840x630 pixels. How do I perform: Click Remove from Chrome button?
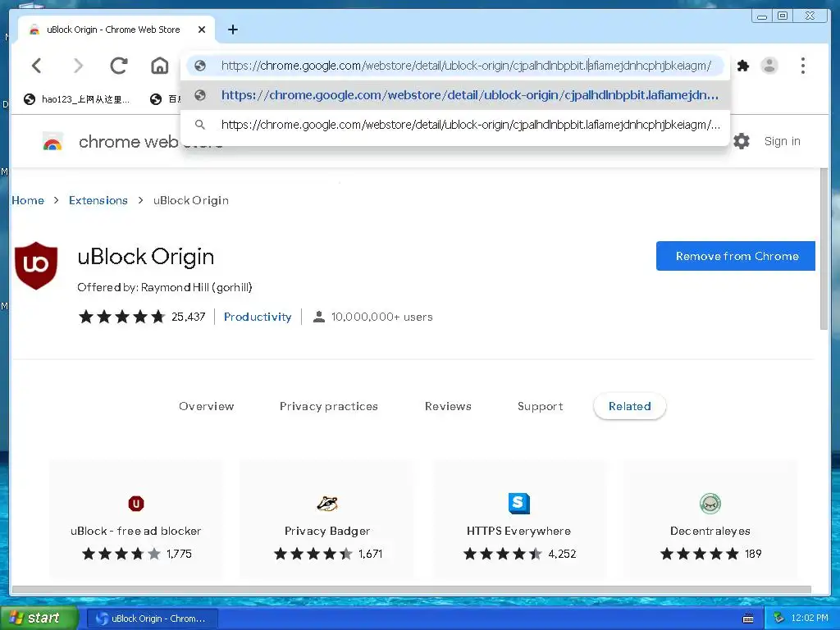click(736, 256)
